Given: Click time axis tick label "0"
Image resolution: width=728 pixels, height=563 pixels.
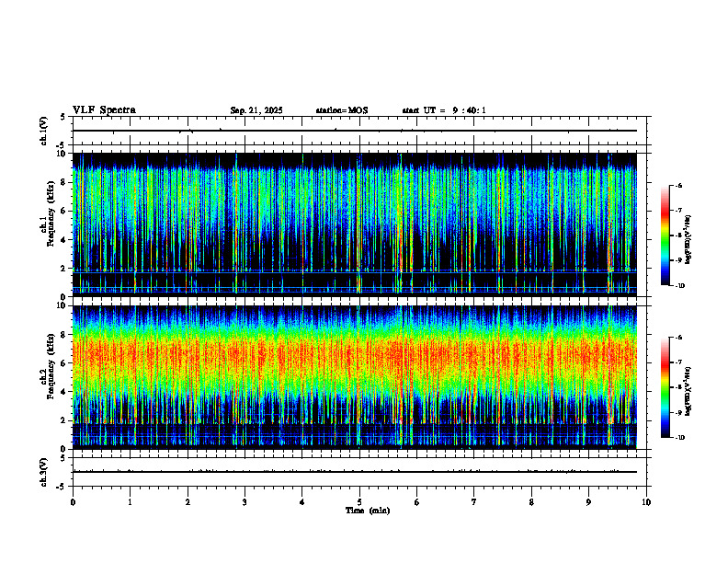Looking at the screenshot, I should (73, 502).
